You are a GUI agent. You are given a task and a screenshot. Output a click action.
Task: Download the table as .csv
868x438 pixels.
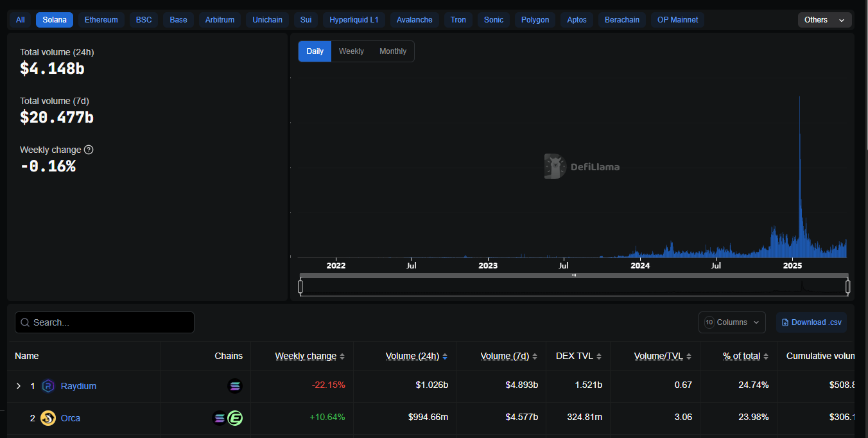click(x=812, y=322)
